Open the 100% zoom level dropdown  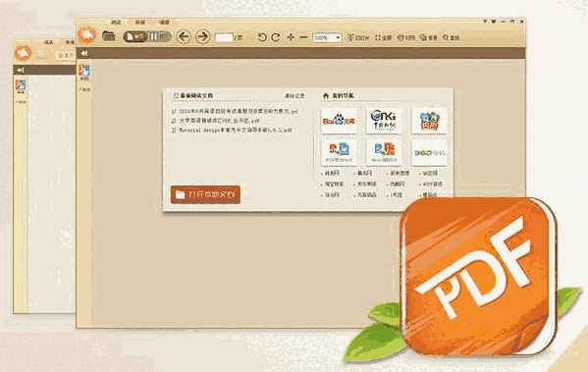click(x=327, y=38)
